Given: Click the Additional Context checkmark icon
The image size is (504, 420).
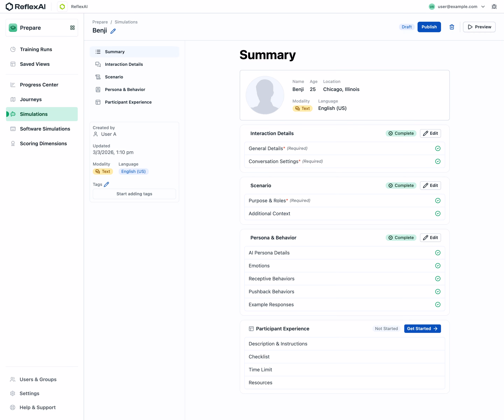Looking at the screenshot, I should 437,213.
